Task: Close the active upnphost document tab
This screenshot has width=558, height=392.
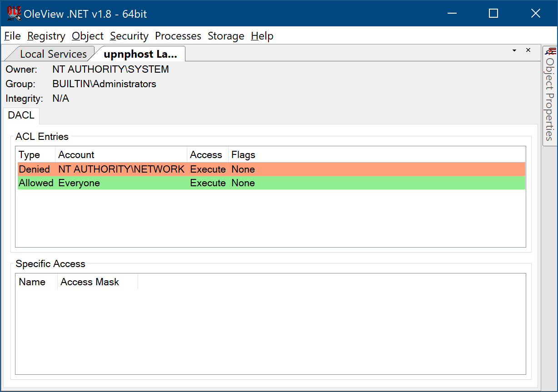Action: click(528, 50)
